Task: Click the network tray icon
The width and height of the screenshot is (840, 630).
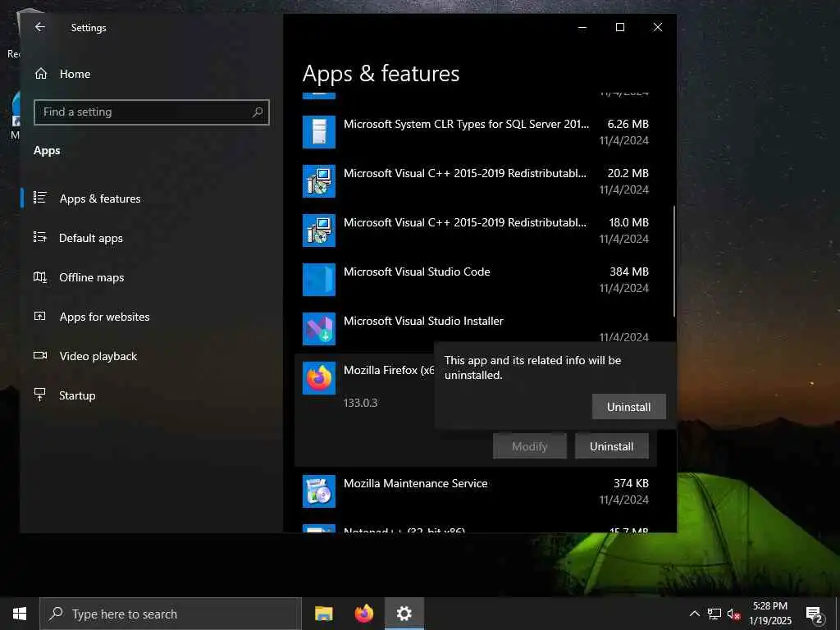Action: [x=714, y=614]
